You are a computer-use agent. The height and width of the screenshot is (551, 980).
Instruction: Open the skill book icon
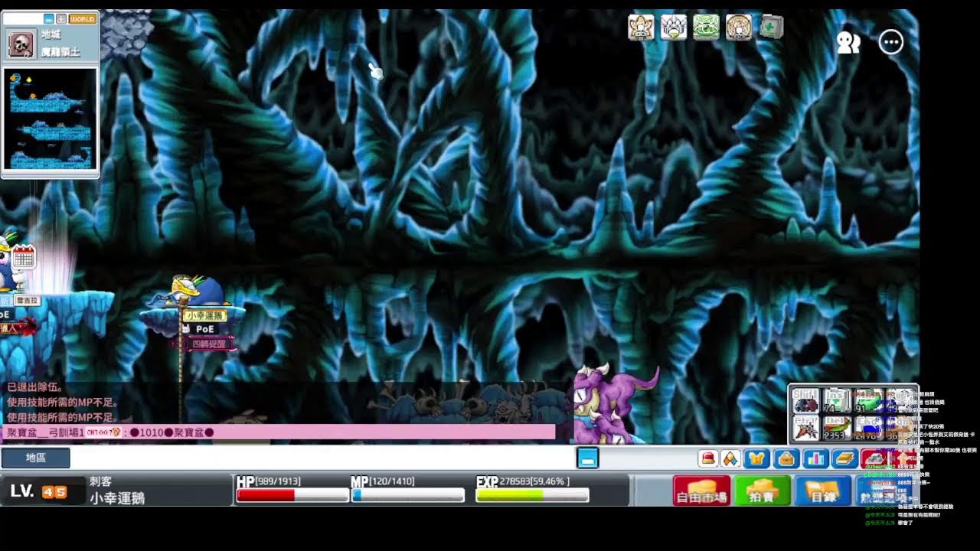[x=844, y=458]
